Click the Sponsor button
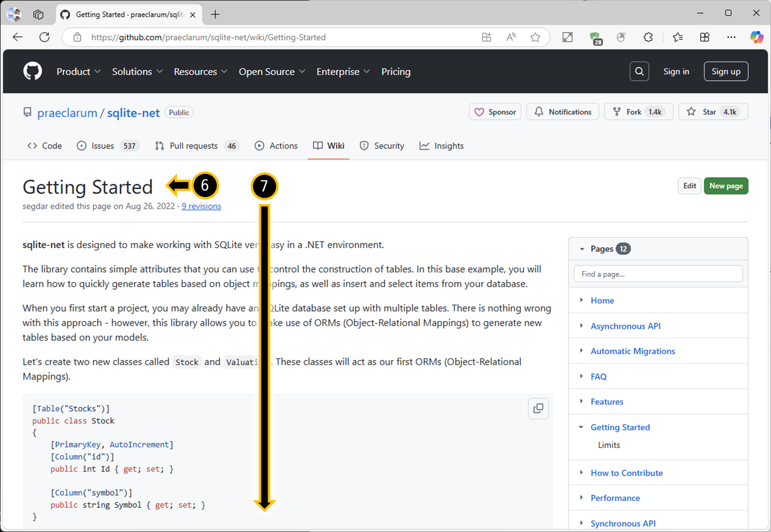 click(495, 112)
